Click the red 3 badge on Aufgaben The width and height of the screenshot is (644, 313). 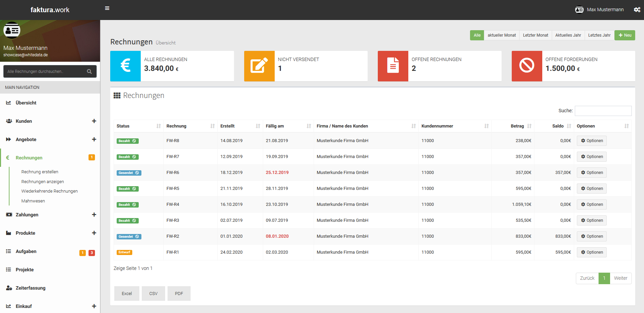[92, 253]
